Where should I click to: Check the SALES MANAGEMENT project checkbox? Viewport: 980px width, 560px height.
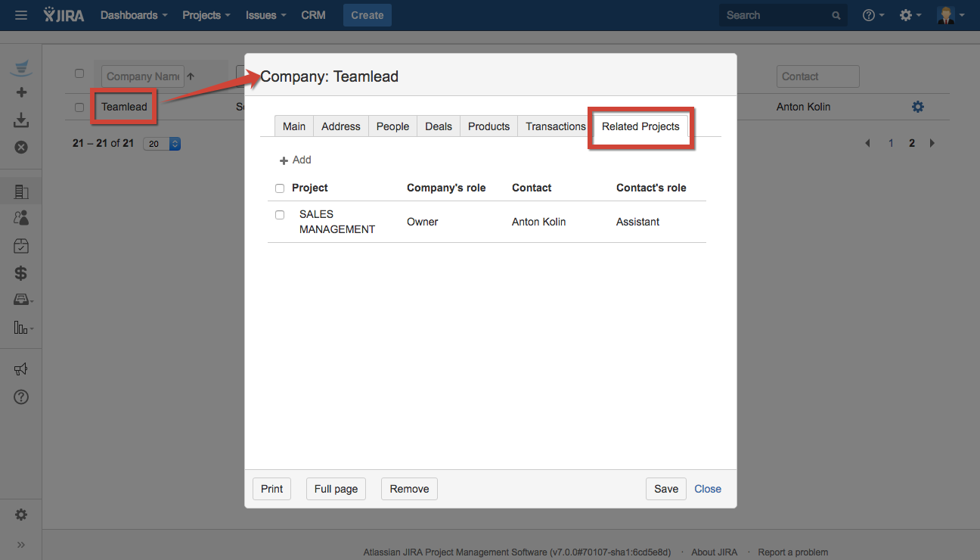pos(280,215)
